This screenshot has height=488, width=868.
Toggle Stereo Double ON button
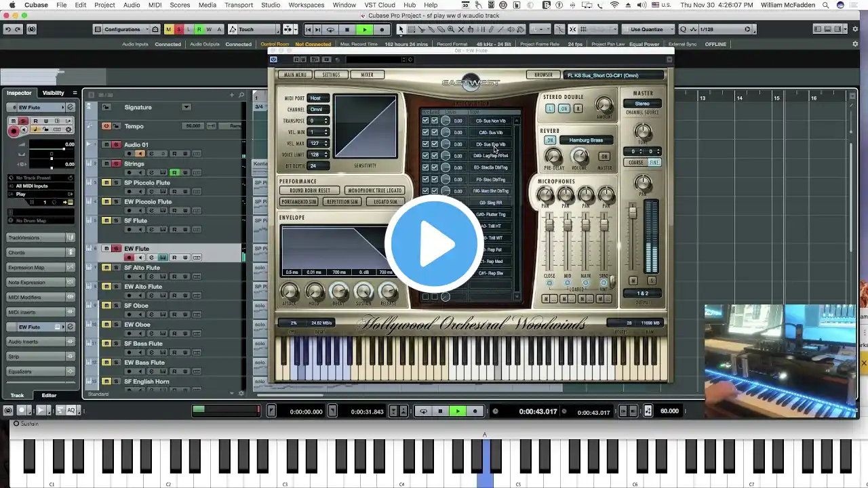(564, 108)
